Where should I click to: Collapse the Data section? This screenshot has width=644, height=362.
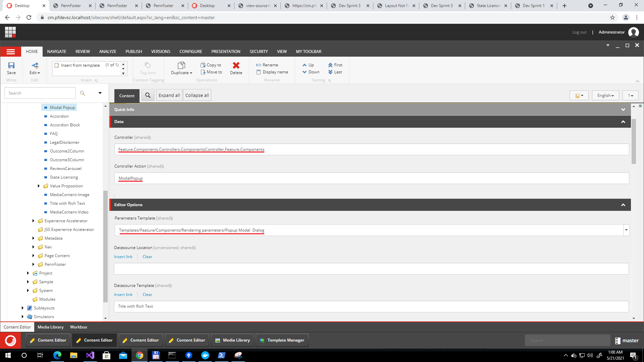[x=623, y=122]
